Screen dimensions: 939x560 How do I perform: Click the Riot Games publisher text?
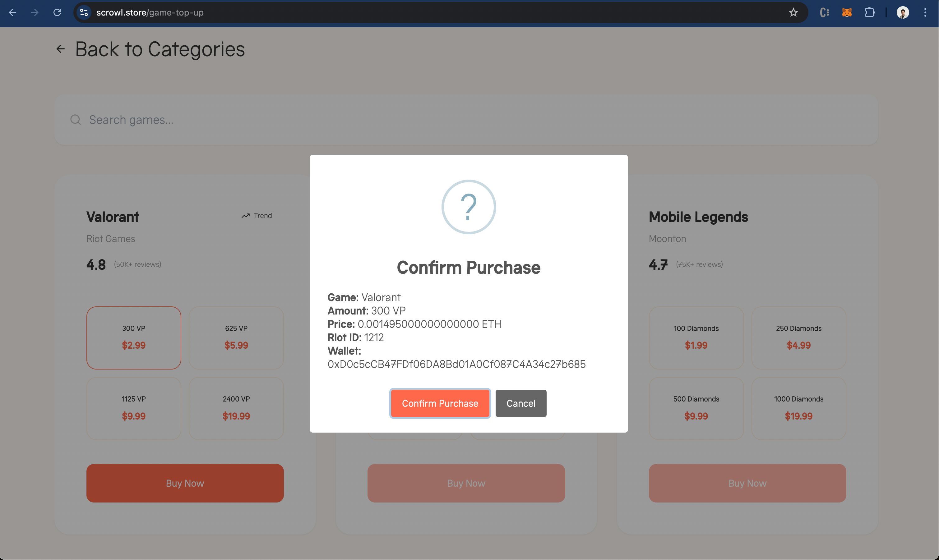click(x=111, y=239)
